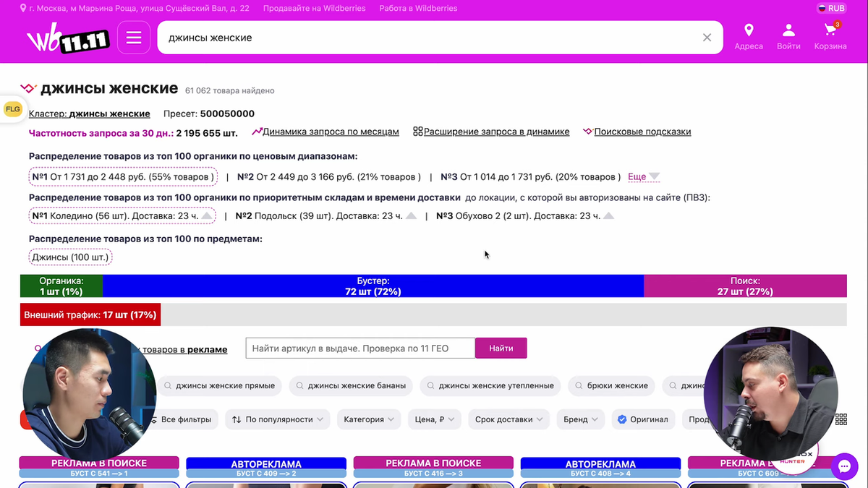Image resolution: width=868 pixels, height=488 pixels.
Task: Expand the Подольск warehouse delivery arrow
Action: pyautogui.click(x=411, y=215)
